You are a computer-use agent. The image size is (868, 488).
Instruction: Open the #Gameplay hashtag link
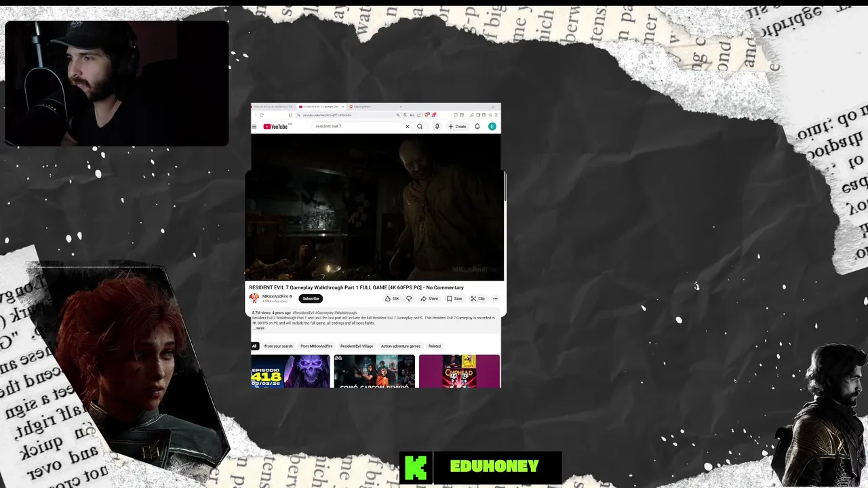pos(323,313)
